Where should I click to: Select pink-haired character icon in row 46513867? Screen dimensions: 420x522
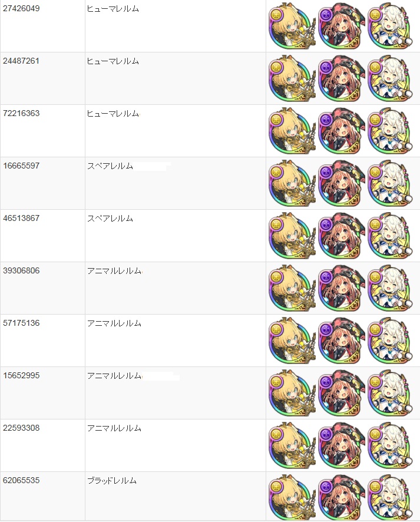point(342,236)
